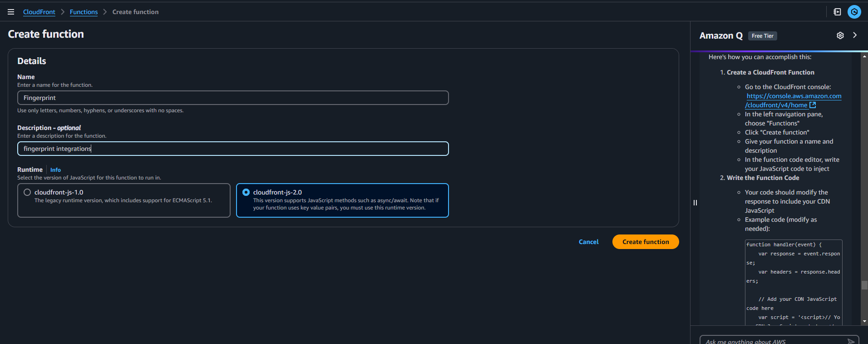Open Amazon Q settings gear
The width and height of the screenshot is (868, 344).
coord(840,35)
